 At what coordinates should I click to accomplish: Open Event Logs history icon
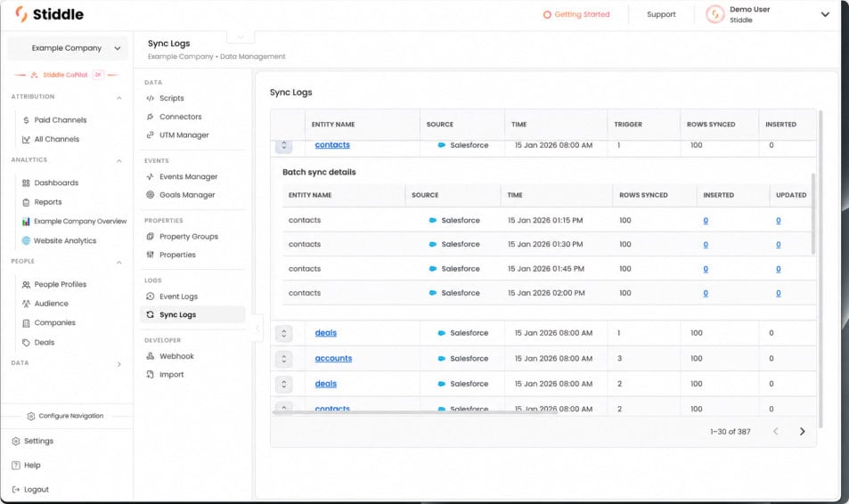click(x=151, y=297)
